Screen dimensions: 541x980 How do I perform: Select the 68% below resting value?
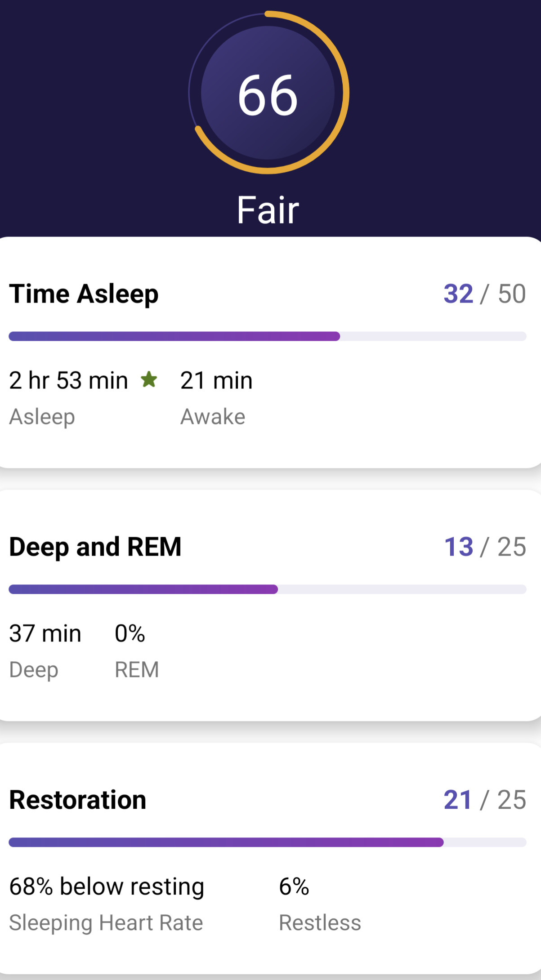[107, 886]
